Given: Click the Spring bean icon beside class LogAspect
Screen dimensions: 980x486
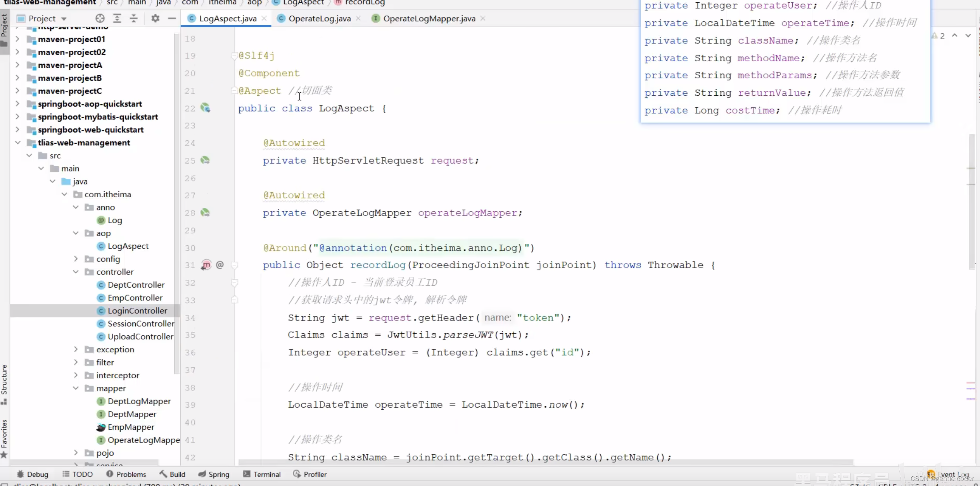Looking at the screenshot, I should coord(205,108).
